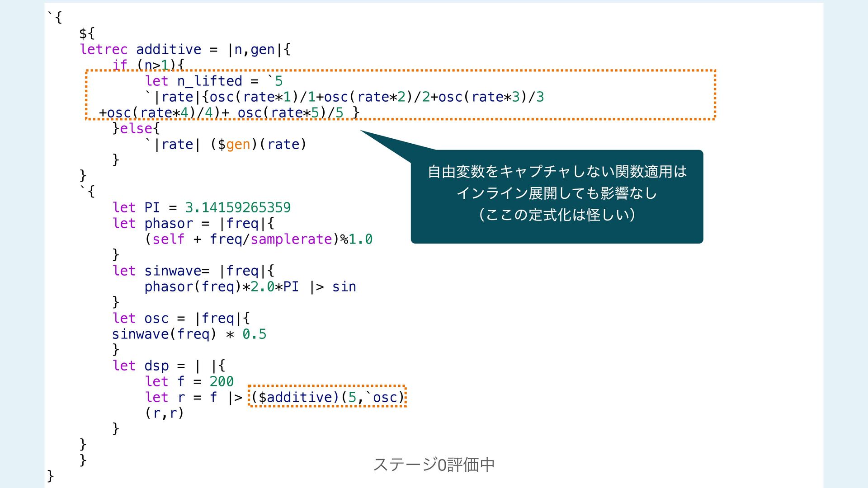Click the ステージ0評価中 caption text
The image size is (868, 488).
click(x=434, y=465)
